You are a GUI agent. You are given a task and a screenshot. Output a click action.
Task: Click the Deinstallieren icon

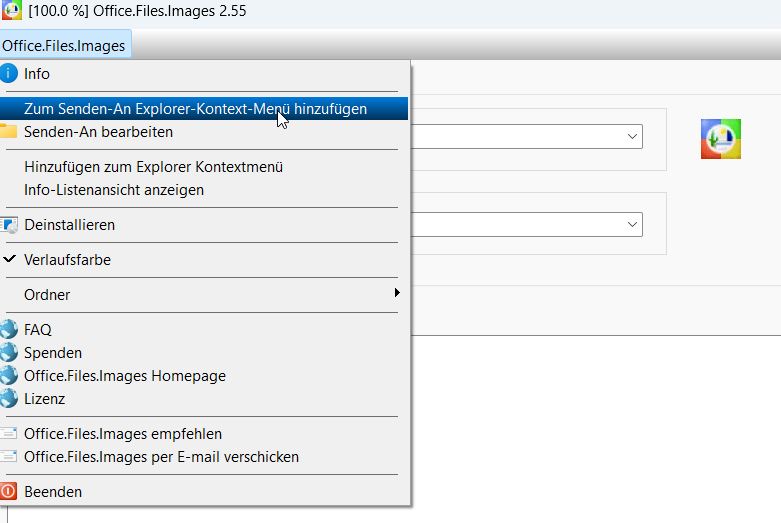click(9, 225)
